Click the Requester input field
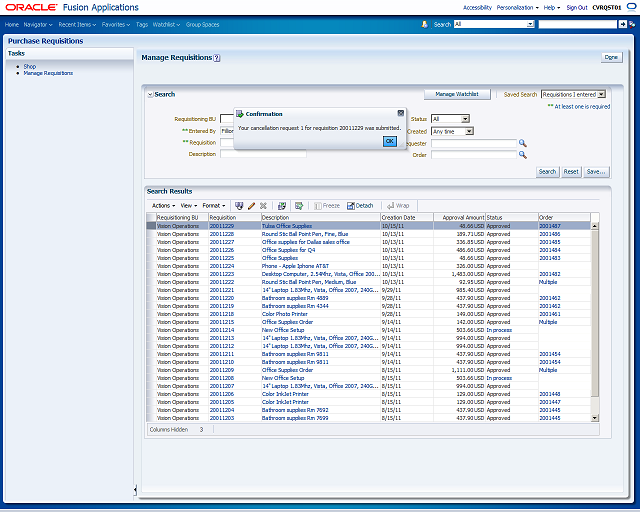 (474, 143)
